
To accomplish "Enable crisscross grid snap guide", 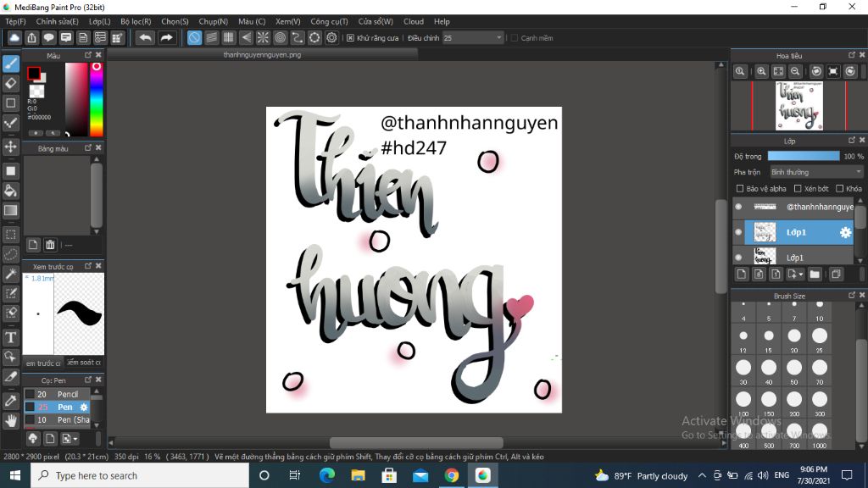I will (229, 37).
